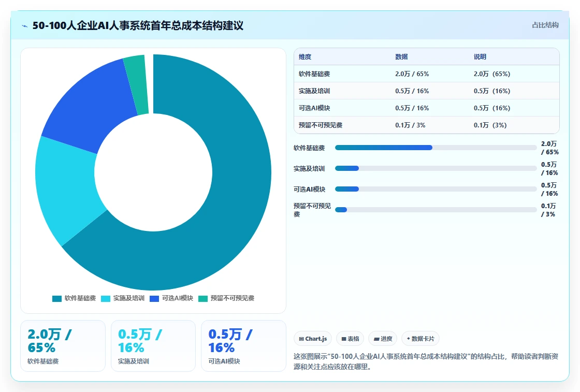Click the Chart.js tag chip
The image size is (580, 392).
[x=313, y=339]
